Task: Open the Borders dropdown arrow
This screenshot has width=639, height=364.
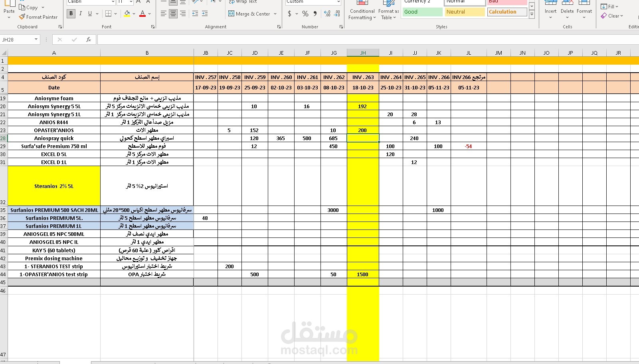Action: [x=115, y=14]
